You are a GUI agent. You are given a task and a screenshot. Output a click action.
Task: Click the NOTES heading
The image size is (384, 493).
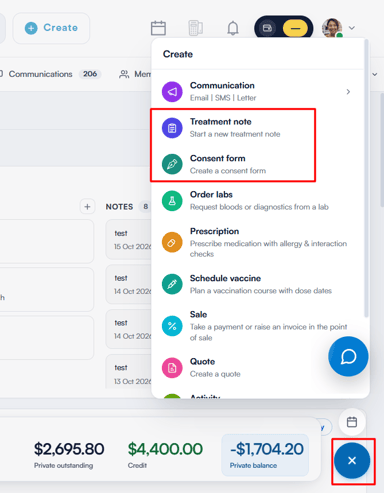tap(119, 207)
